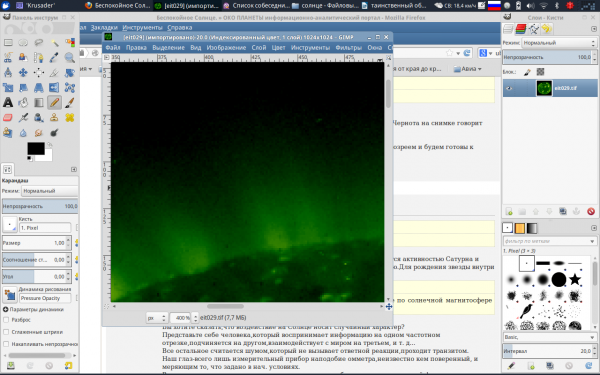
Task: Adjust Интервал spacing slider for brushes
Action: 547,351
